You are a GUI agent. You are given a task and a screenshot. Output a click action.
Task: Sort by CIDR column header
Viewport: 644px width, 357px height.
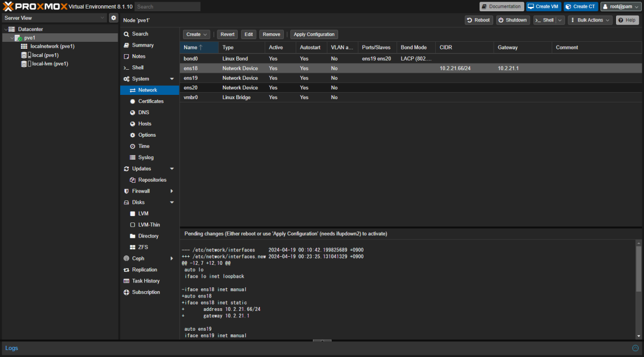tap(465, 48)
